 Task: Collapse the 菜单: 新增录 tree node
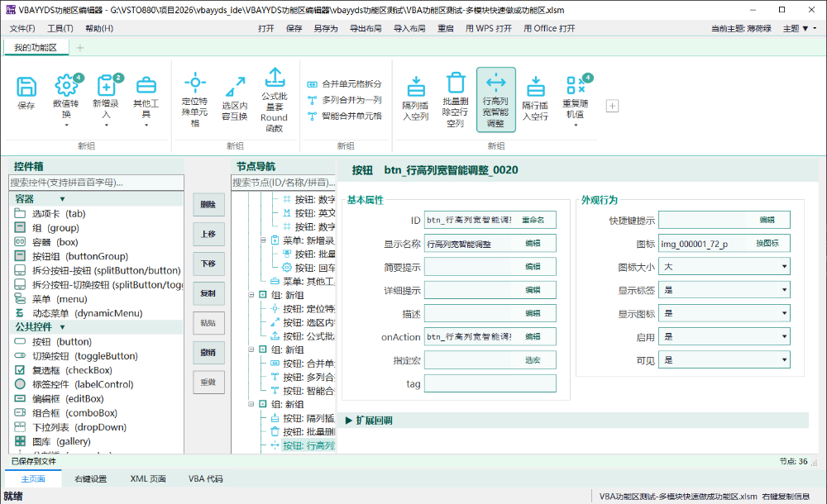pos(263,240)
